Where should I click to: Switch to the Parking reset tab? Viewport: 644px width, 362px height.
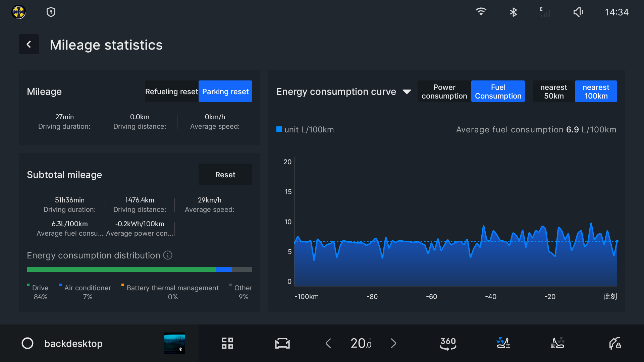(225, 91)
